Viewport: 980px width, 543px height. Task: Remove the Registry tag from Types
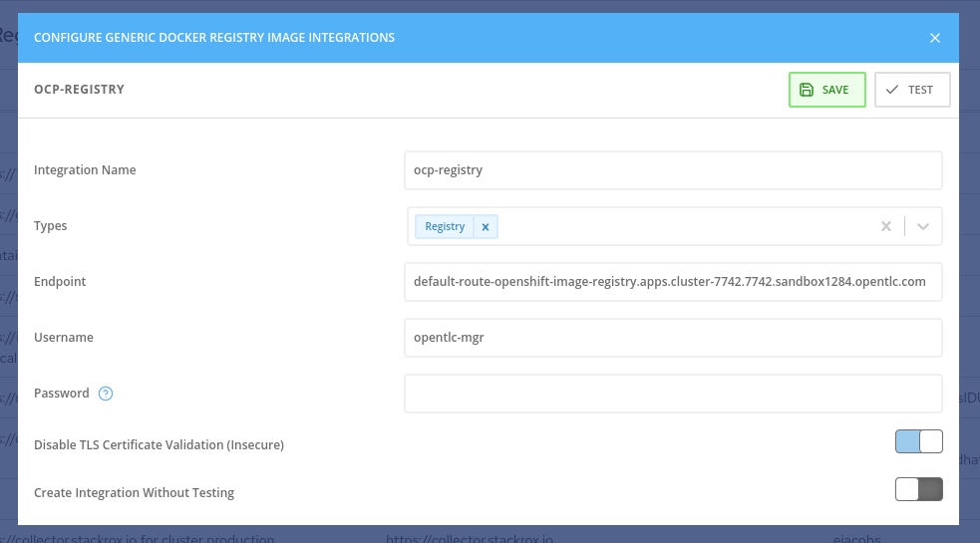pyautogui.click(x=486, y=227)
